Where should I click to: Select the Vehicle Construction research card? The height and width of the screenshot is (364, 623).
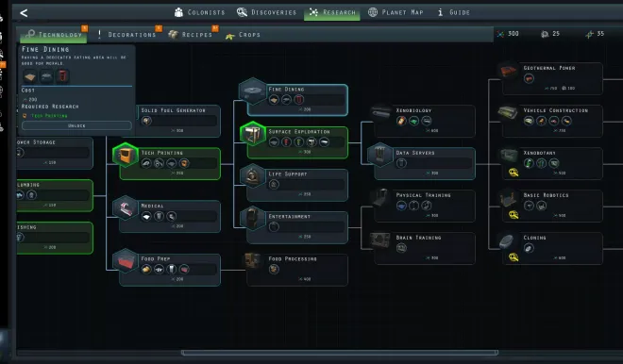[552, 121]
